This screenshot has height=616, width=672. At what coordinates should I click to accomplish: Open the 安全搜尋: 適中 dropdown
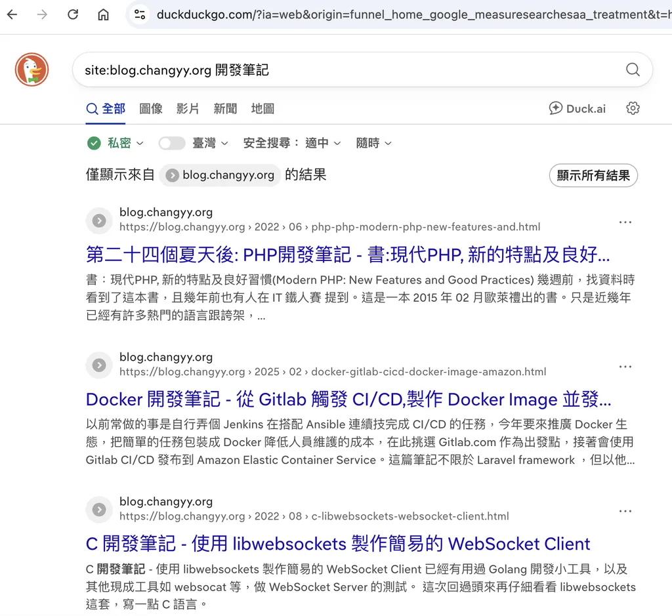tap(292, 143)
